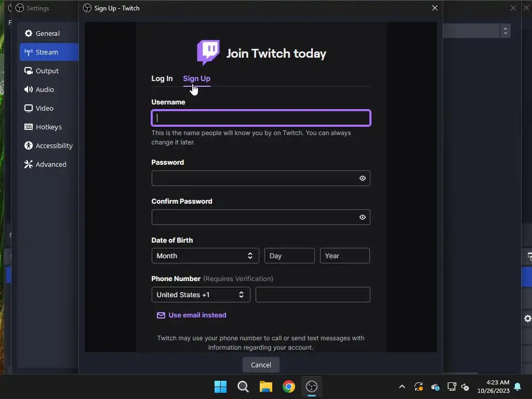Image resolution: width=532 pixels, height=399 pixels.
Task: Click the phone number input field
Action: click(313, 295)
